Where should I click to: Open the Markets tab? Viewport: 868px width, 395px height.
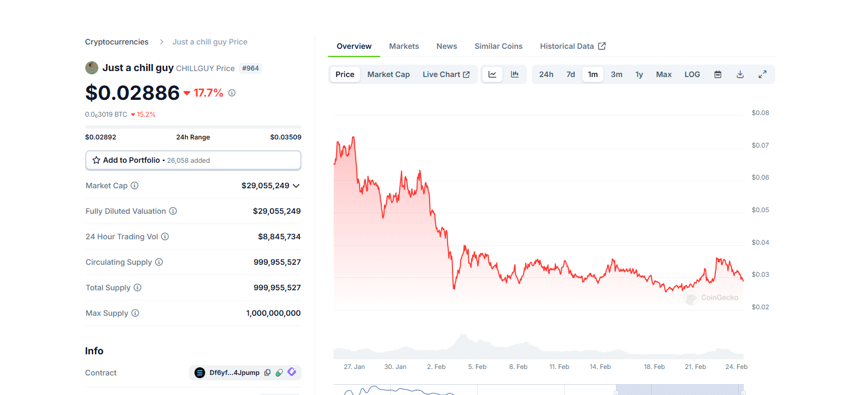click(404, 46)
